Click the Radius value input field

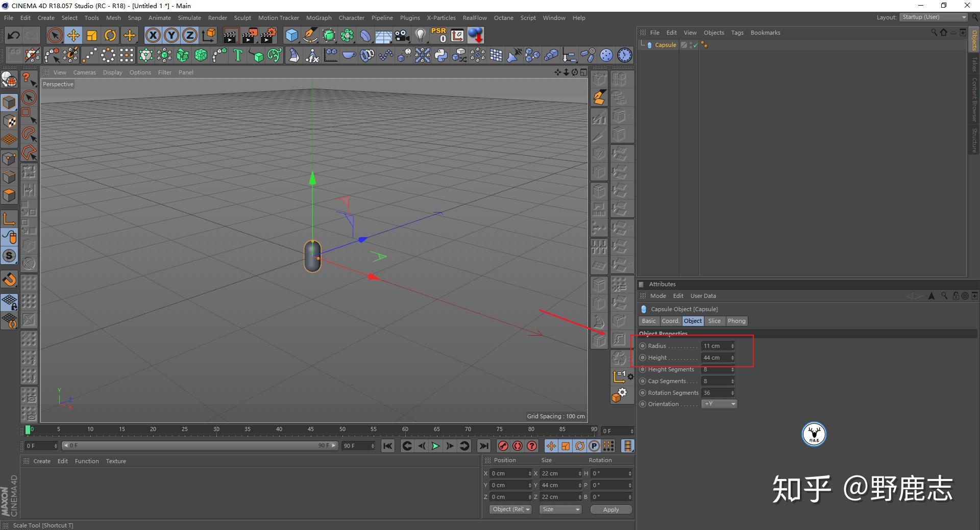click(x=716, y=346)
